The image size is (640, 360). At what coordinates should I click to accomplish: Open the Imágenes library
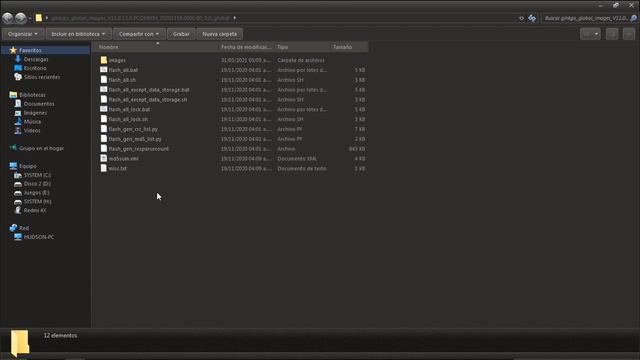[35, 113]
